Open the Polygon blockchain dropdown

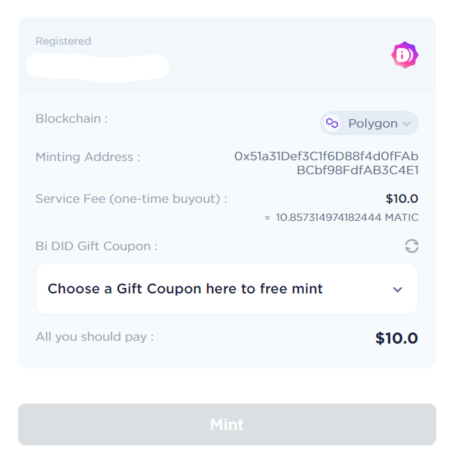tap(369, 123)
